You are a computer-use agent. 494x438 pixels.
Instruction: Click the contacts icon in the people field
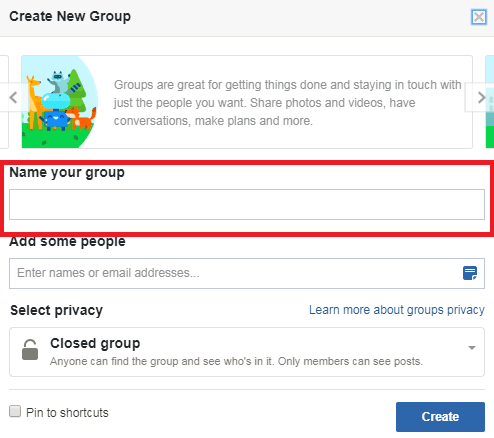point(470,273)
